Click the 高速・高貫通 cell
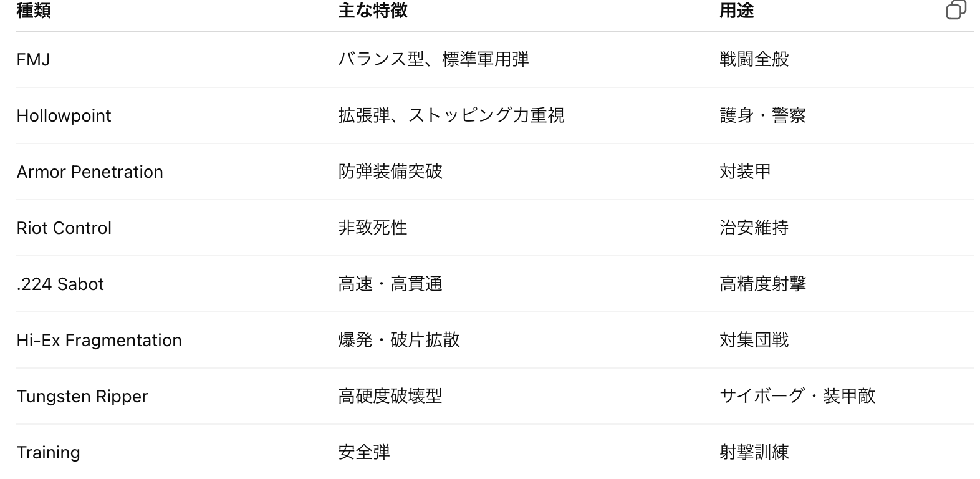This screenshot has width=980, height=479. tap(390, 284)
